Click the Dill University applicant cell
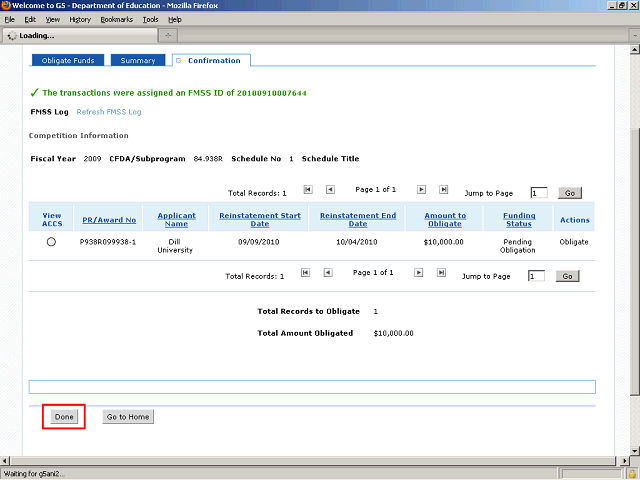 coord(175,246)
